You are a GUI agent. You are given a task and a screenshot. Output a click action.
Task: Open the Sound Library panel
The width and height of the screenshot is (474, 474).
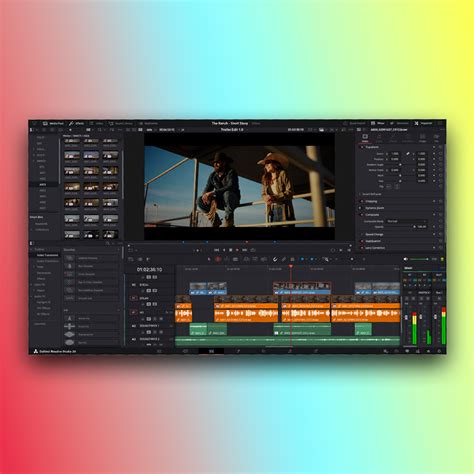120,123
